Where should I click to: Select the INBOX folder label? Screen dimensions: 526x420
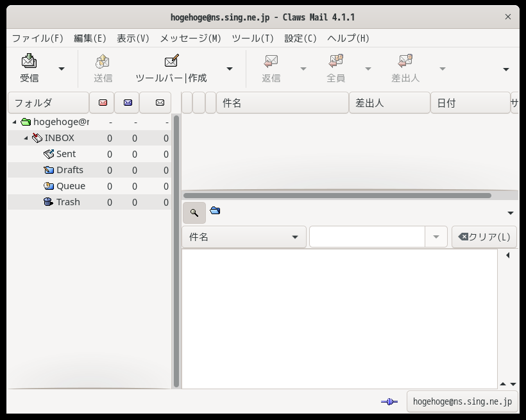click(x=60, y=138)
